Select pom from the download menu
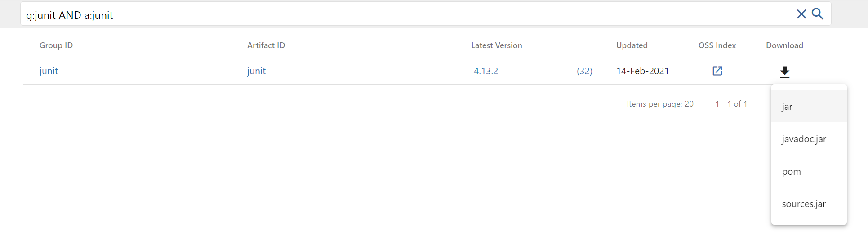Image resolution: width=868 pixels, height=235 pixels. point(791,172)
